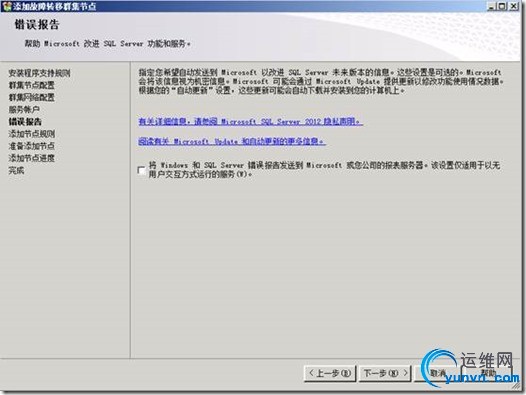Select the 服务帐户 step in sidebar
Screen dimensions: 526x395
coord(24,110)
